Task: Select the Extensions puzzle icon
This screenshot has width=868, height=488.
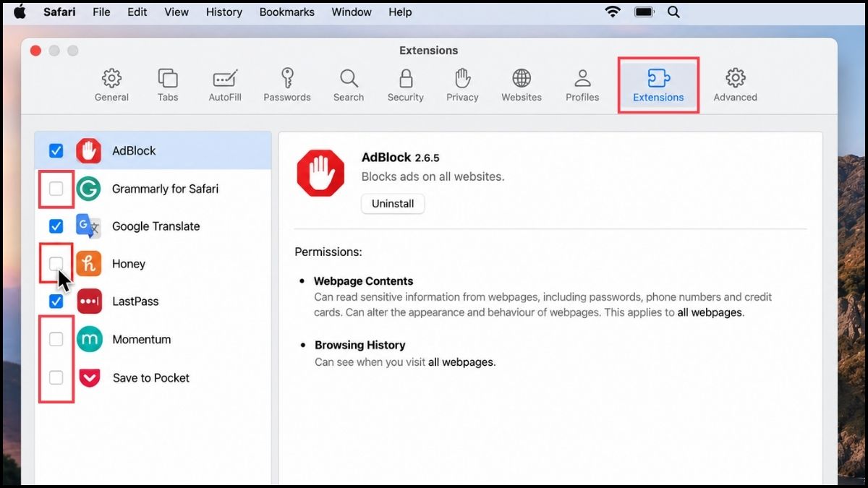Action: click(658, 78)
